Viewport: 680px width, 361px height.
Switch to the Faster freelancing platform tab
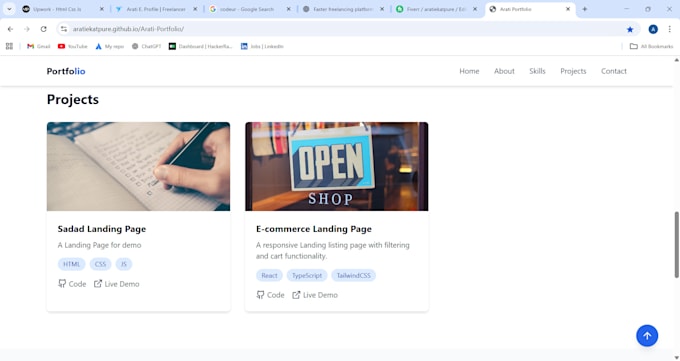343,9
